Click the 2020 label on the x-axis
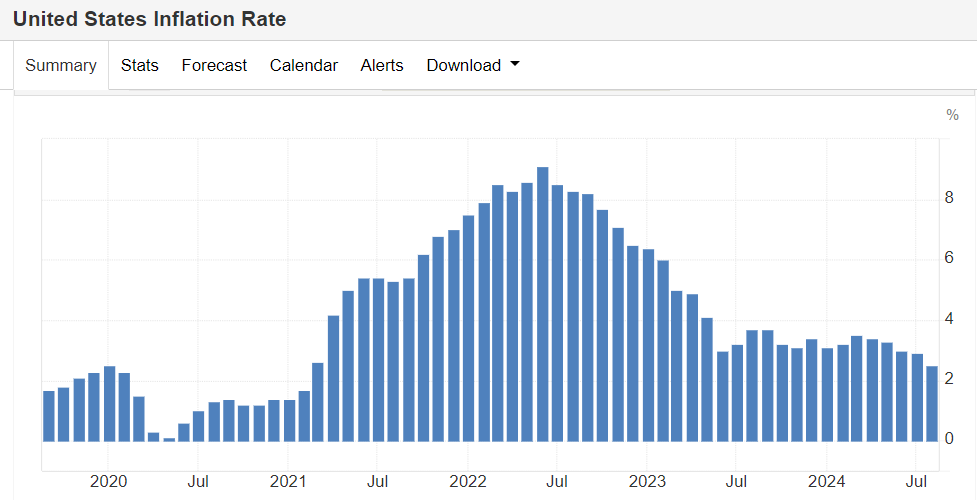Viewport: 977px width, 500px height. click(108, 481)
